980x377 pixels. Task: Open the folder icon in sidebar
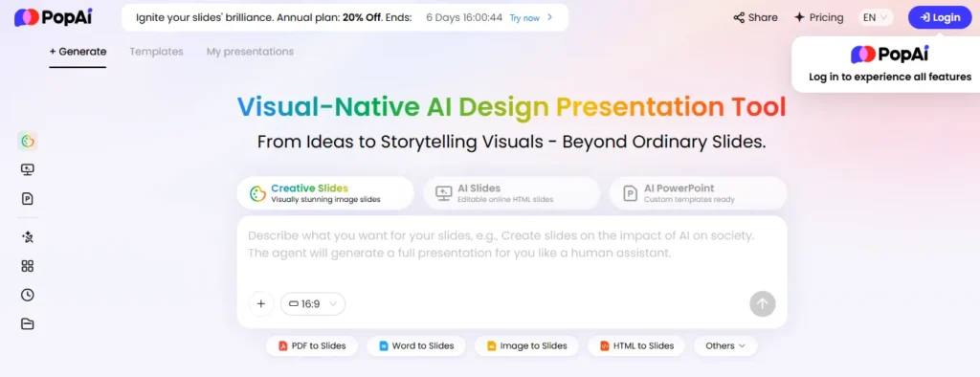[x=28, y=323]
